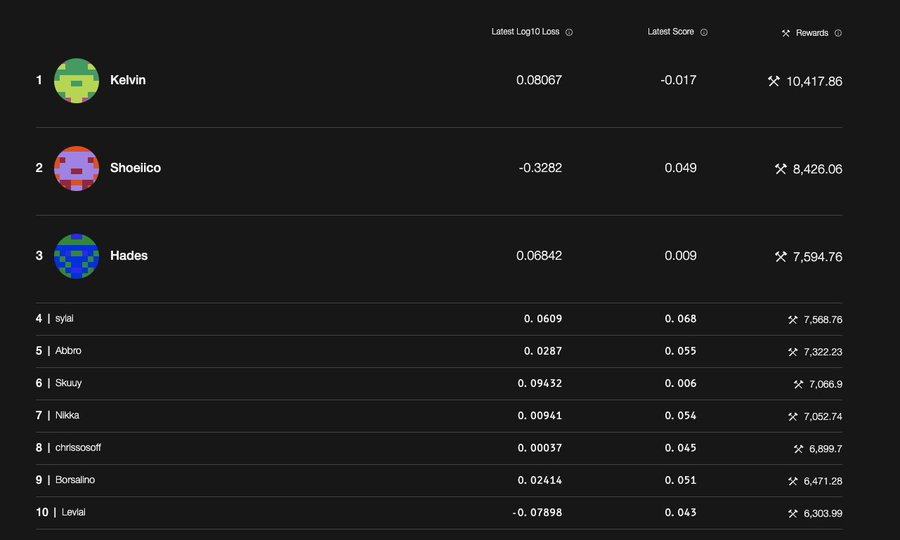Click info icon beside Latest Score header
This screenshot has height=540, width=900.
click(x=704, y=33)
